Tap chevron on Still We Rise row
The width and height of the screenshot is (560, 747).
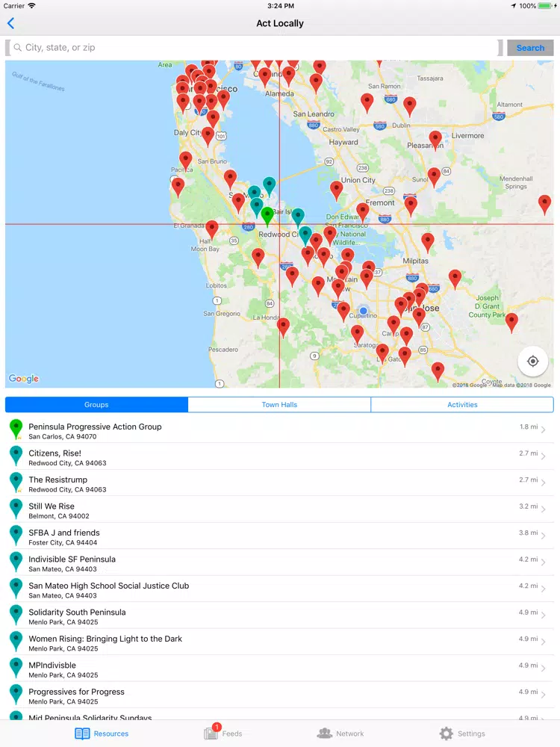point(544,509)
